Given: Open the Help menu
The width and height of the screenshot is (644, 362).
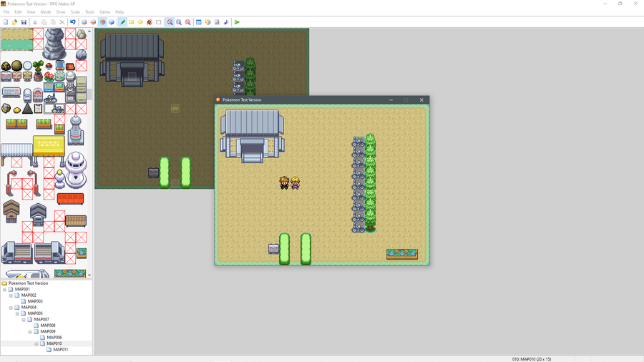Looking at the screenshot, I should [x=119, y=12].
